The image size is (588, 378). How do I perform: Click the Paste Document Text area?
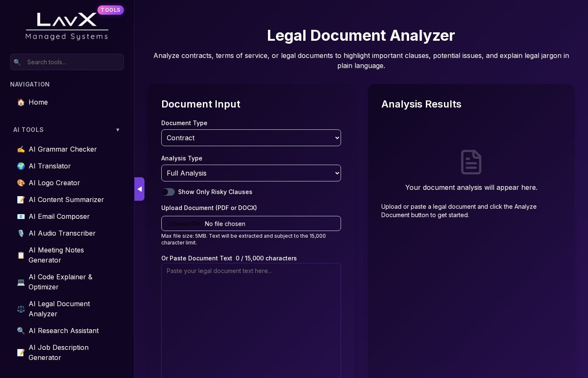pyautogui.click(x=251, y=319)
